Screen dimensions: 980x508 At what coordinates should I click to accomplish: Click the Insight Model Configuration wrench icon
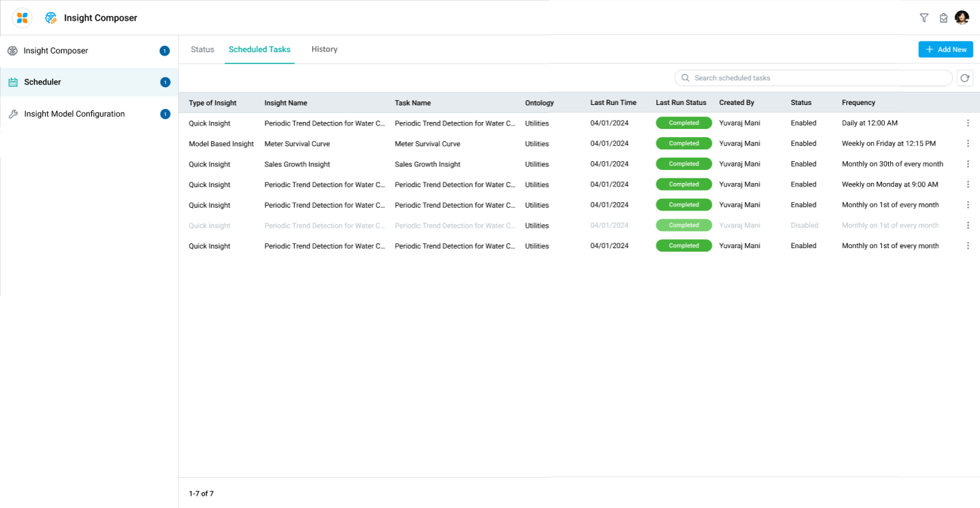click(13, 114)
